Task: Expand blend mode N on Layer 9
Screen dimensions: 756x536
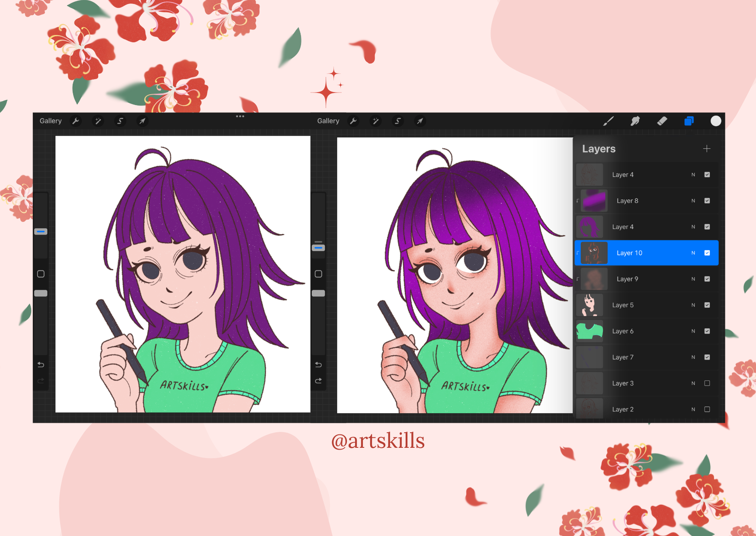Action: click(693, 279)
